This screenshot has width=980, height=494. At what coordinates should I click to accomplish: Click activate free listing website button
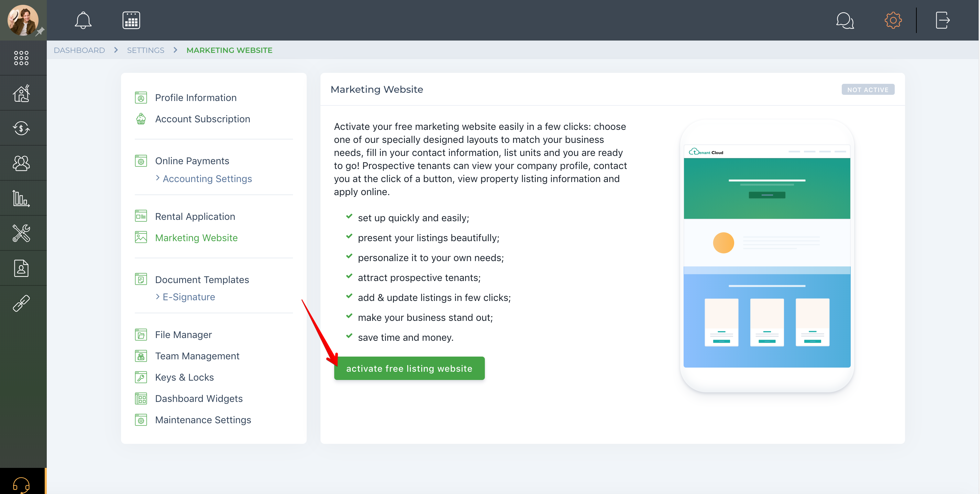tap(409, 368)
